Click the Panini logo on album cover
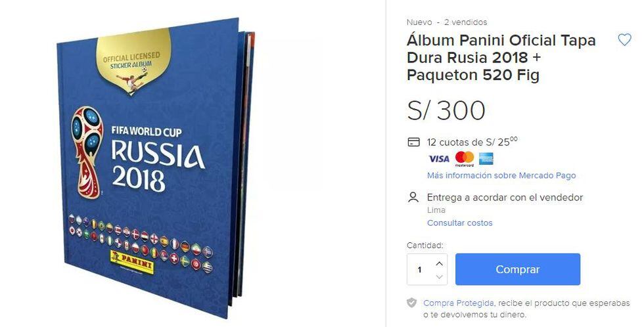644x327 pixels. [132, 262]
